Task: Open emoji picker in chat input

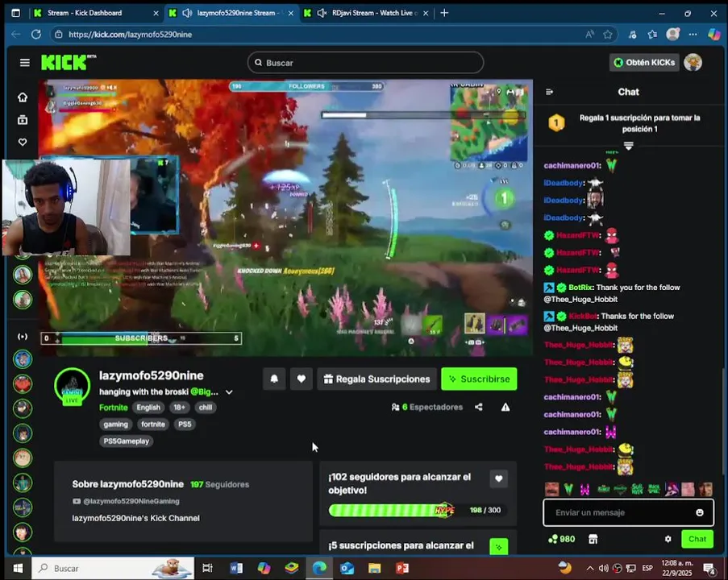Action: point(700,512)
